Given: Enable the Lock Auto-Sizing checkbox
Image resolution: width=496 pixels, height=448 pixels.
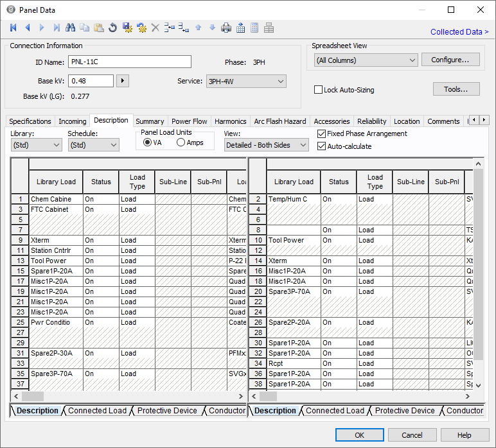Looking at the screenshot, I should [318, 90].
